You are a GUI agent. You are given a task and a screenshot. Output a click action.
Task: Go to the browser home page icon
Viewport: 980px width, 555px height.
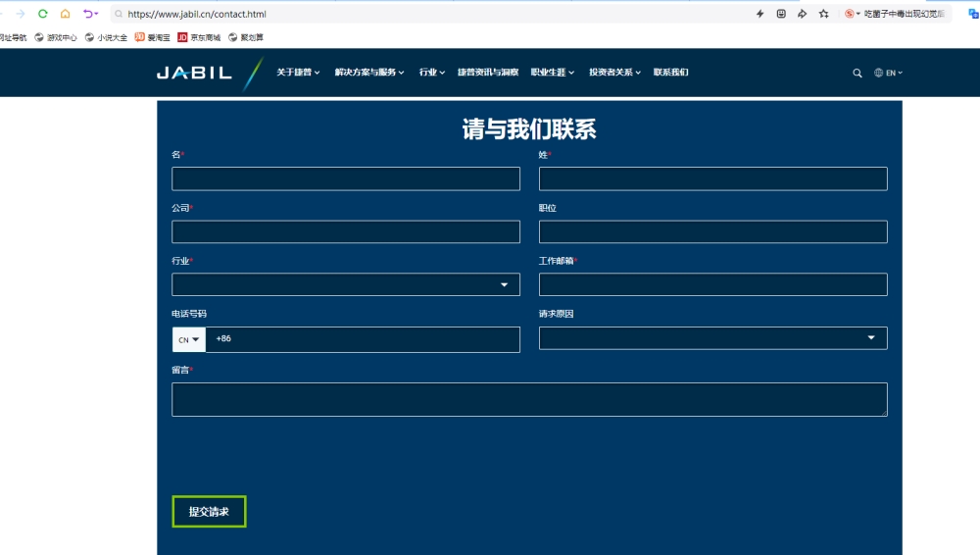tap(65, 13)
